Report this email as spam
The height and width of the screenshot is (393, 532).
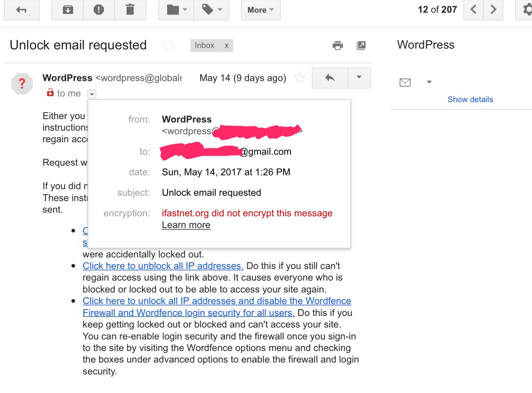point(99,10)
